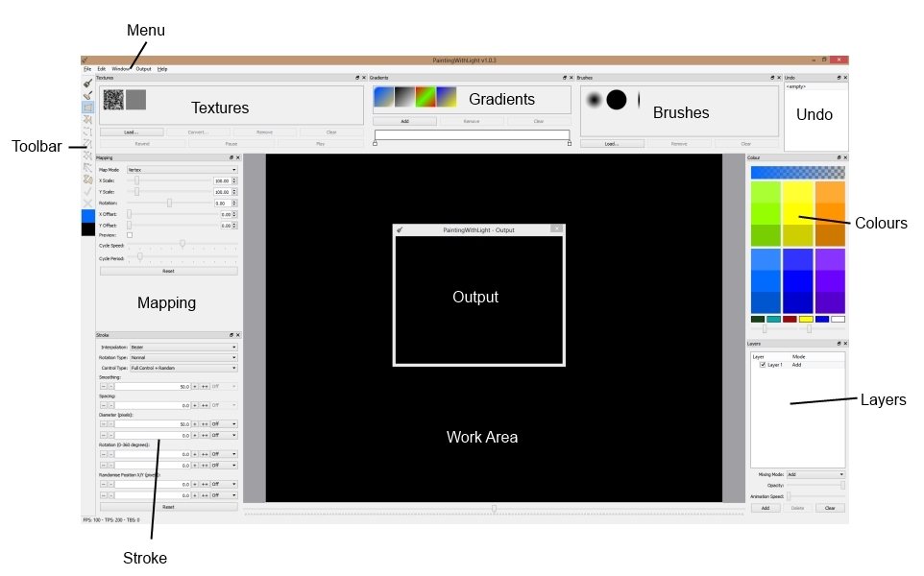Select the noise pattern texture thumbnail
The image size is (924, 576).
tap(113, 100)
